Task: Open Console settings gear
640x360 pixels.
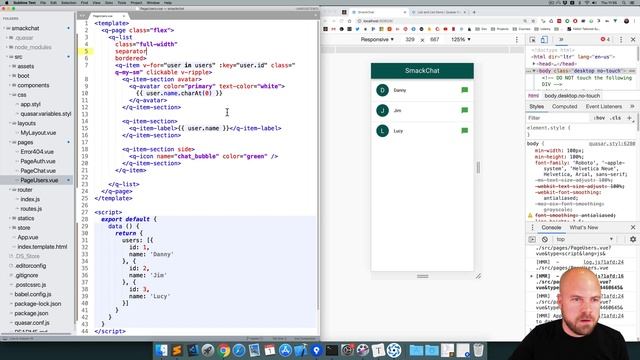Action: click(x=633, y=240)
